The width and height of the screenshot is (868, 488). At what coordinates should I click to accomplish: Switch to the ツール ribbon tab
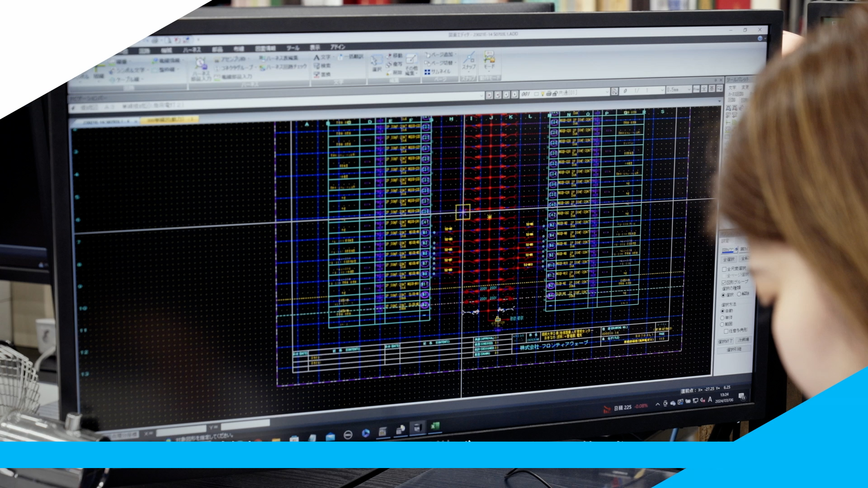pyautogui.click(x=293, y=48)
